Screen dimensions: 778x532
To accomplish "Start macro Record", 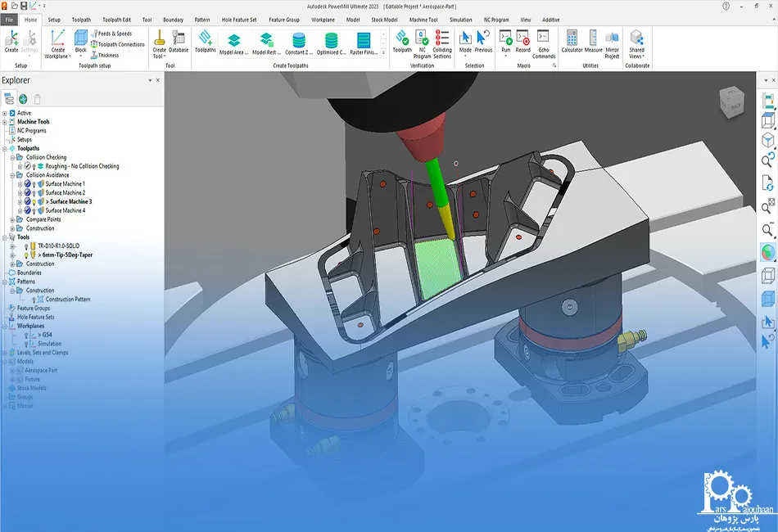I will [x=522, y=41].
